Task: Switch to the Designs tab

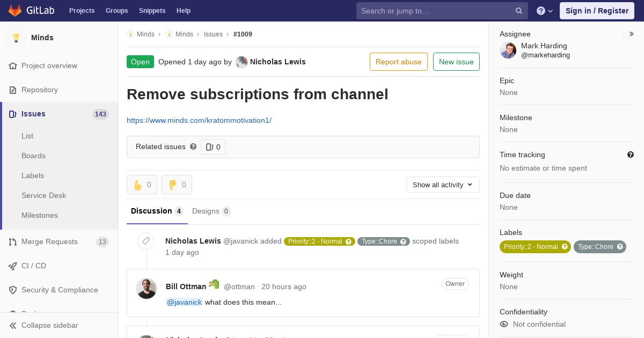Action: click(211, 211)
